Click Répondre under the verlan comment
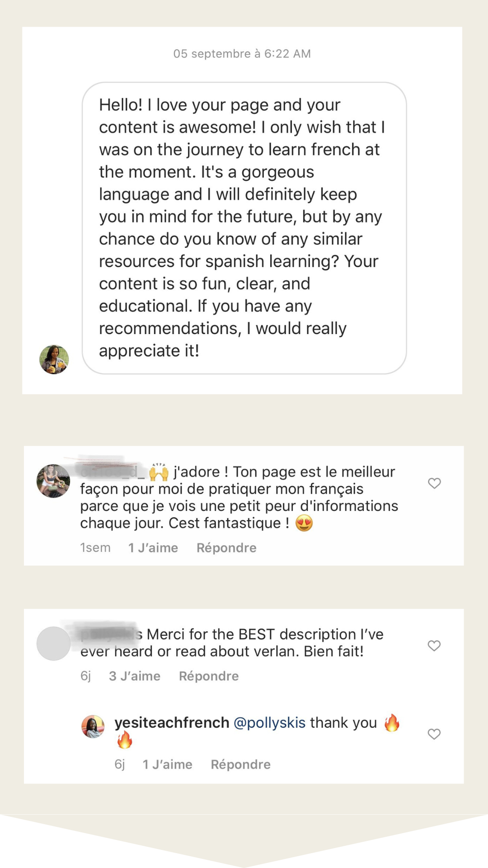 point(209,676)
